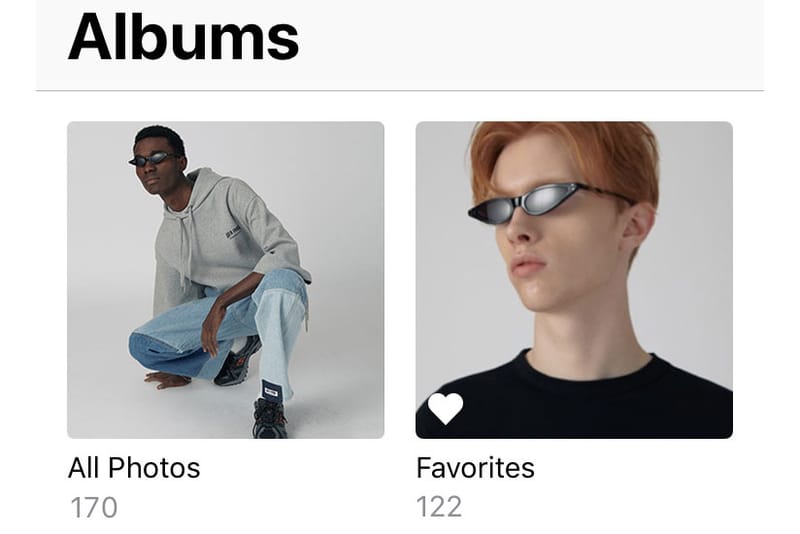Tap the white heart icon on Favorites
The width and height of the screenshot is (800, 534).
click(445, 409)
